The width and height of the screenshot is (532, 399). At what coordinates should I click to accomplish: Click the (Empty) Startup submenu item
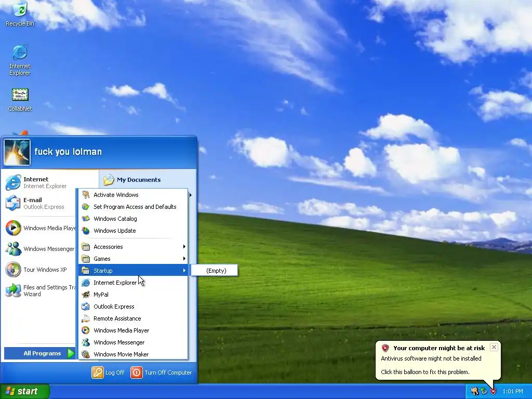click(215, 270)
